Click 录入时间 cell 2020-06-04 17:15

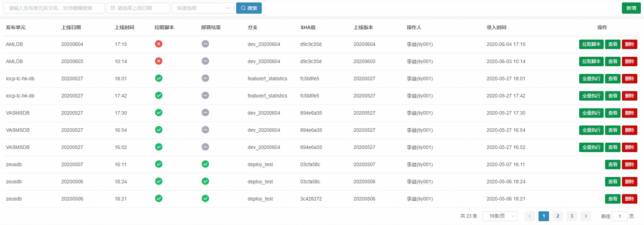(506, 45)
